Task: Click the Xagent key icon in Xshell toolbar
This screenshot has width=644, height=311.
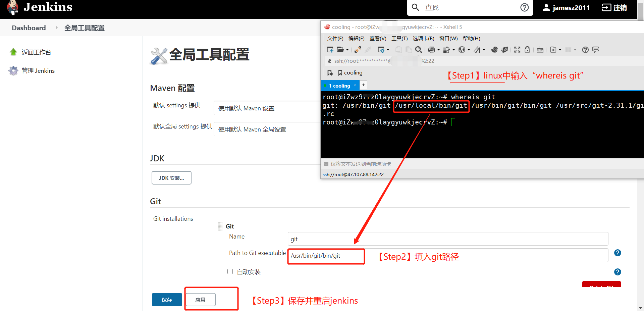Action: tap(504, 50)
